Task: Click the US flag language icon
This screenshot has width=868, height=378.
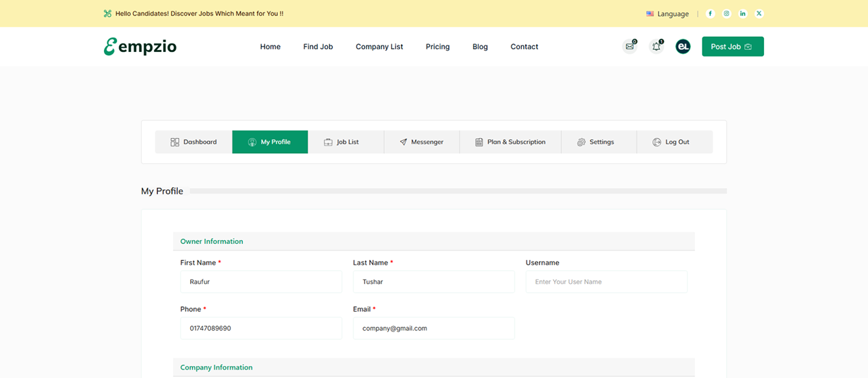Action: [650, 13]
